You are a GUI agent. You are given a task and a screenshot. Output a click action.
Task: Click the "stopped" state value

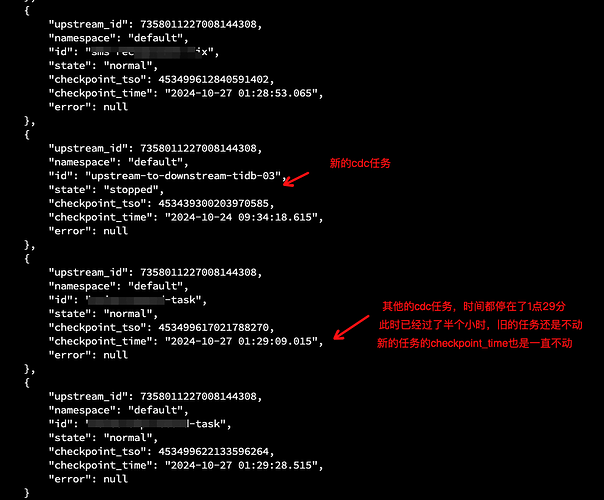[x=131, y=190]
